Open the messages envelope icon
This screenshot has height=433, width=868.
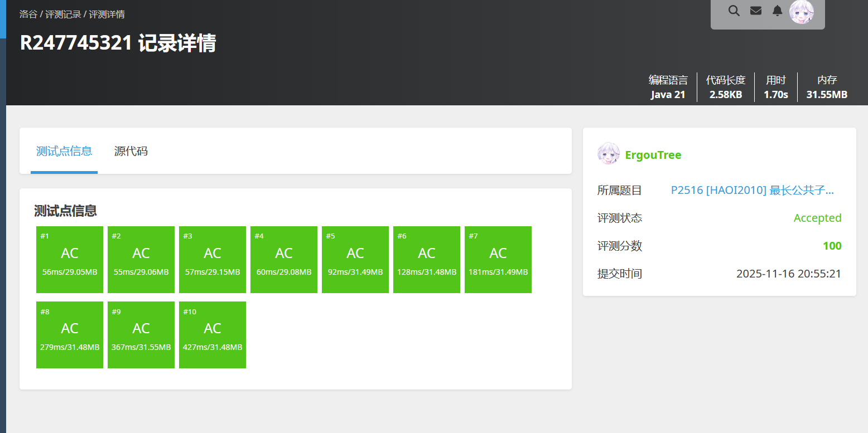756,11
